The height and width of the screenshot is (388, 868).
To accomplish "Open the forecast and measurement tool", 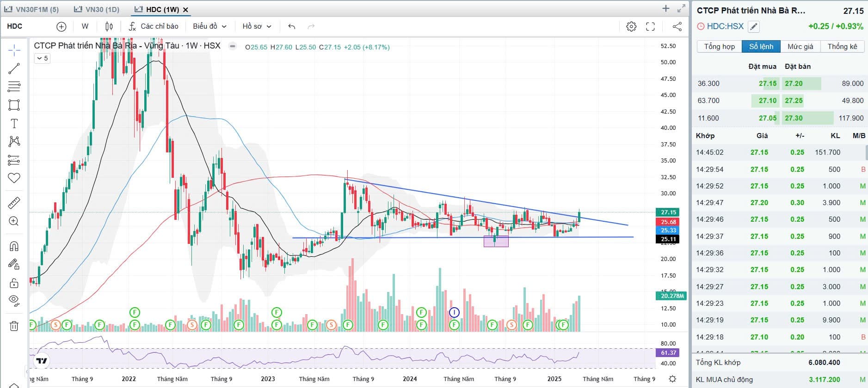I will point(14,160).
